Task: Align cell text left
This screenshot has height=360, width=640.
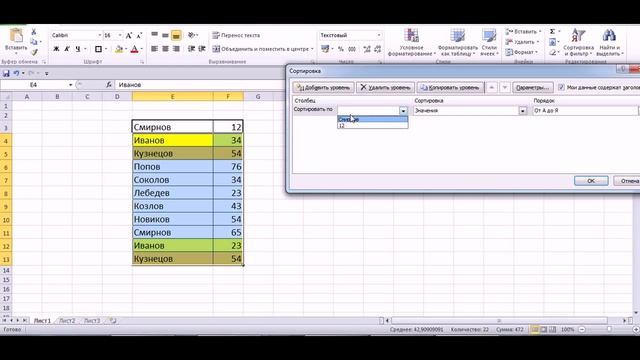Action: pyautogui.click(x=155, y=49)
